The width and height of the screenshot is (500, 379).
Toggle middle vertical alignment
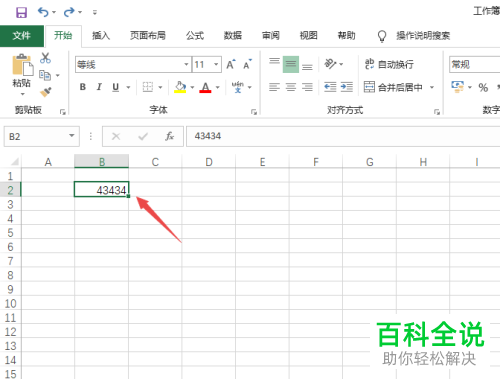pos(291,64)
